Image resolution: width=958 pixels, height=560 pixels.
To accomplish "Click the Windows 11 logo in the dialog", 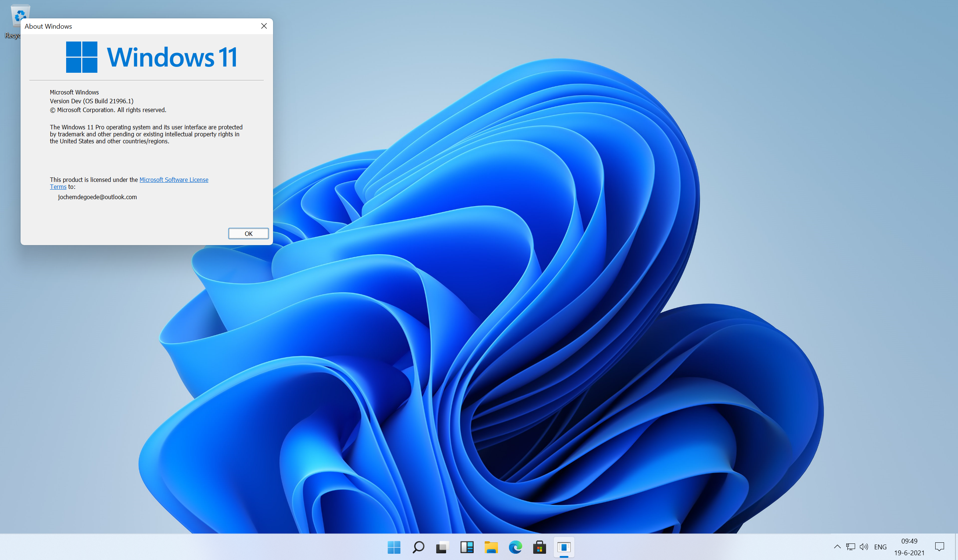I will (x=152, y=57).
